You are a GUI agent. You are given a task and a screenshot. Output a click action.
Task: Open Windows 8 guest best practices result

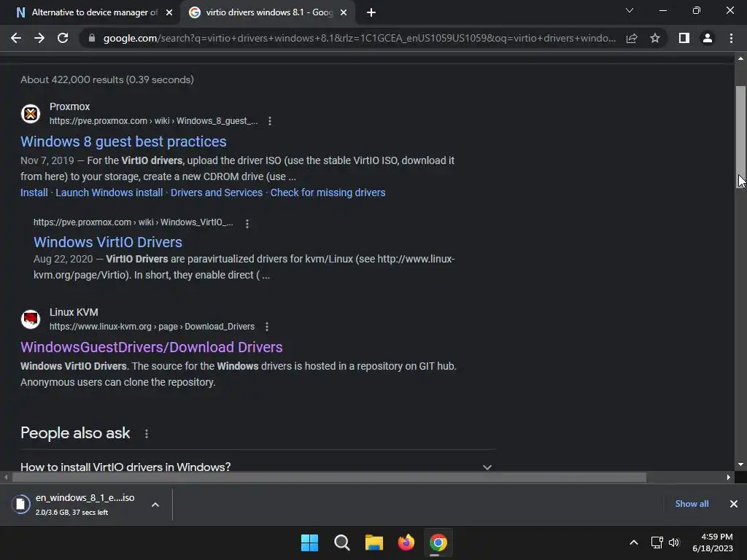pos(123,141)
